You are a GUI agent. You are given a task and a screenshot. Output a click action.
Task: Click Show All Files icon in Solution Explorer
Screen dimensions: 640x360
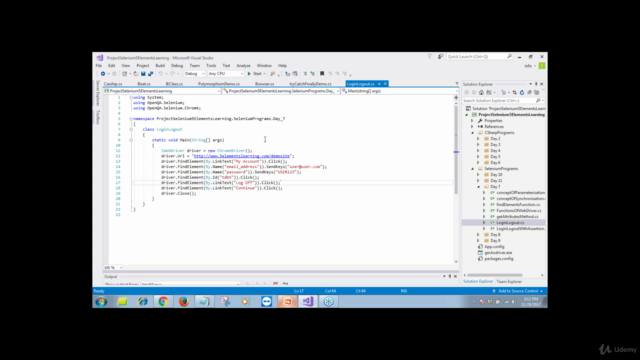[x=537, y=93]
